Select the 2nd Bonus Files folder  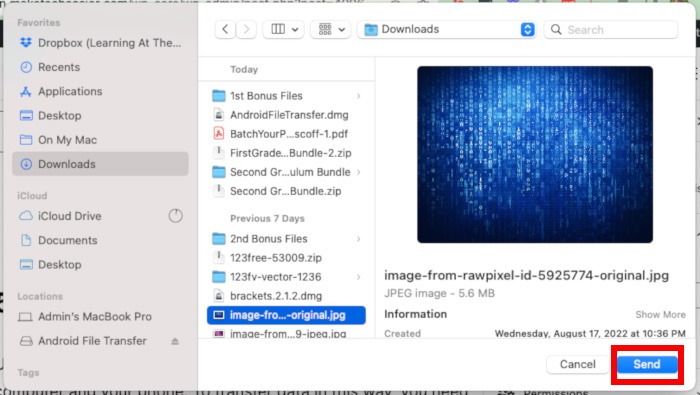click(x=286, y=239)
